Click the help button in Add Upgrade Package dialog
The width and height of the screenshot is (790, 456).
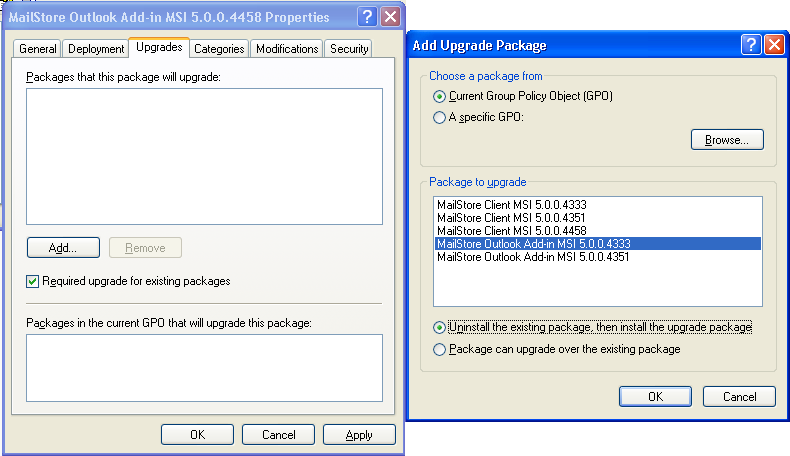[752, 45]
